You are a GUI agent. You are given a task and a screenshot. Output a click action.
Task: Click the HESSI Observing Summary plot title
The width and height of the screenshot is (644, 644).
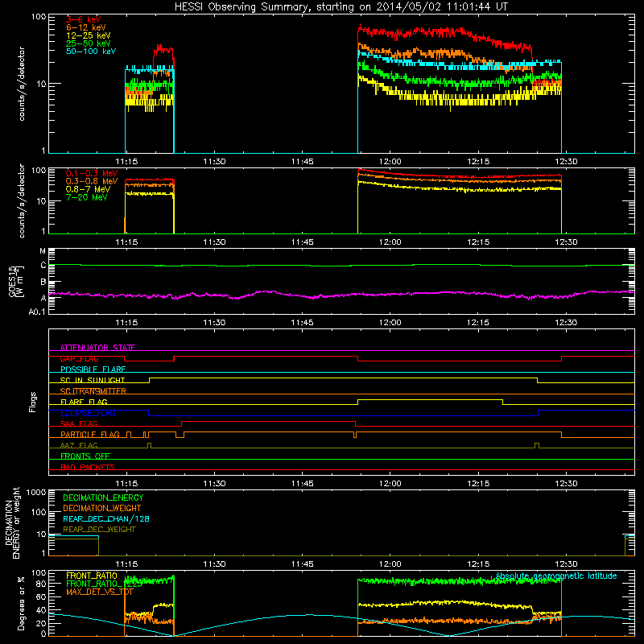point(341,7)
